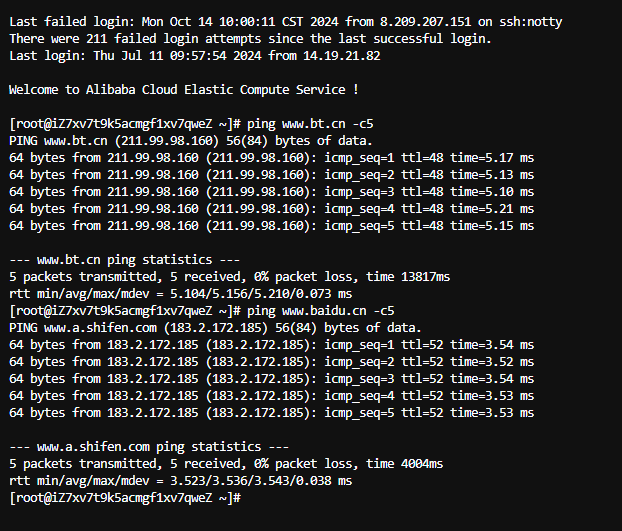The height and width of the screenshot is (531, 622).
Task: Click the 183.2.172.185 reply with time=3.52 ms
Action: tap(271, 362)
